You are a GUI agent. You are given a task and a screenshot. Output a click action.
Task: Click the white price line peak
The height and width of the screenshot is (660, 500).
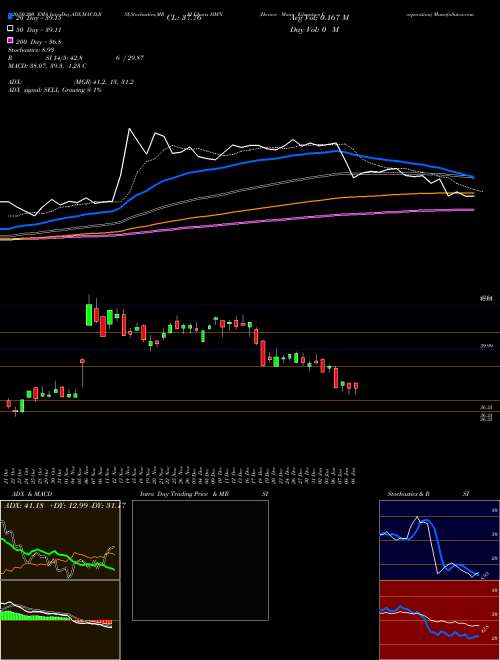pos(129,129)
